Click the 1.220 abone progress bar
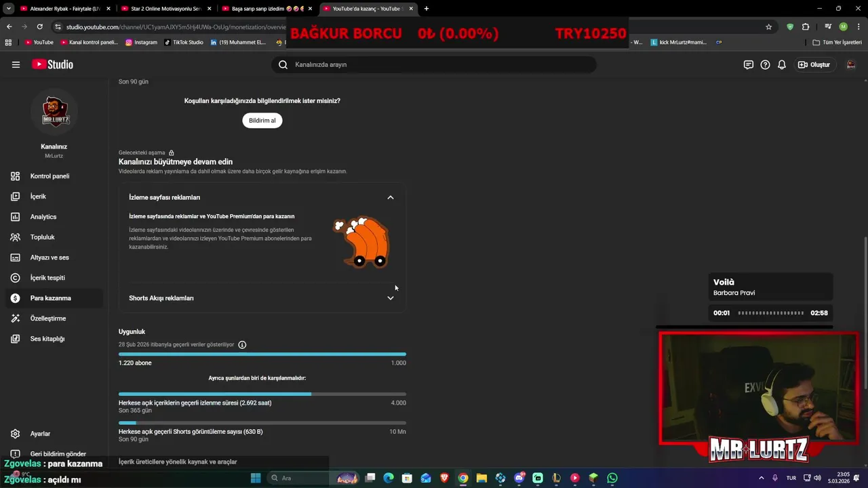 click(x=262, y=354)
